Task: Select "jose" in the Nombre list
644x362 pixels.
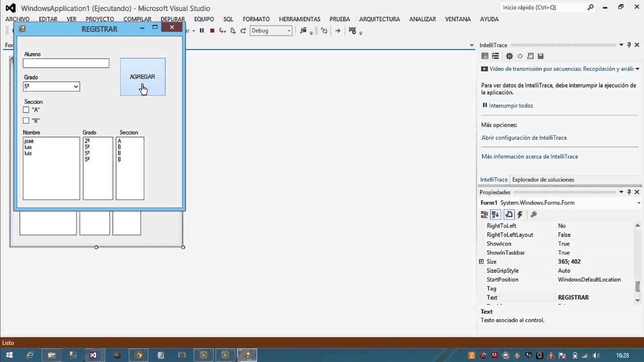Action: (29, 141)
